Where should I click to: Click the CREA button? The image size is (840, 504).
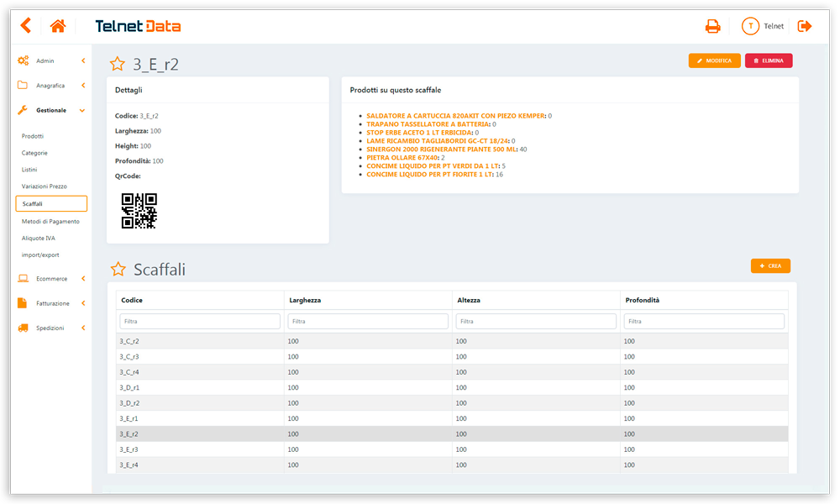[x=770, y=265]
